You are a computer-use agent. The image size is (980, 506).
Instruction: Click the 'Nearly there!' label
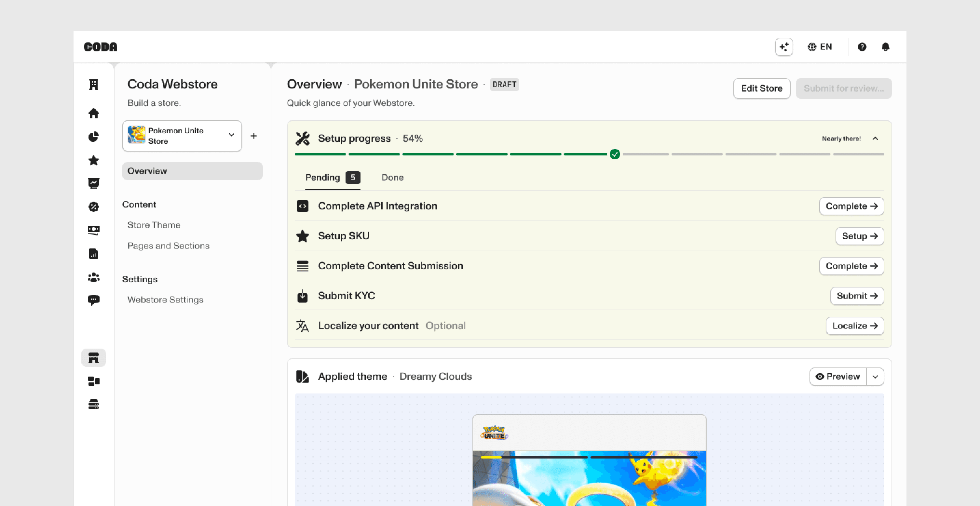coord(841,139)
